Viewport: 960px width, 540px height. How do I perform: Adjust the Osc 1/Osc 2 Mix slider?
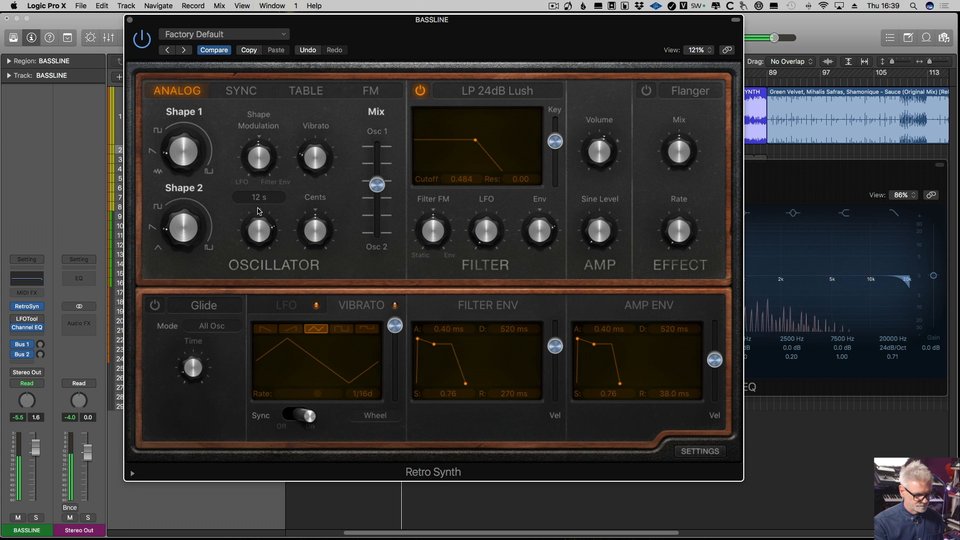377,184
